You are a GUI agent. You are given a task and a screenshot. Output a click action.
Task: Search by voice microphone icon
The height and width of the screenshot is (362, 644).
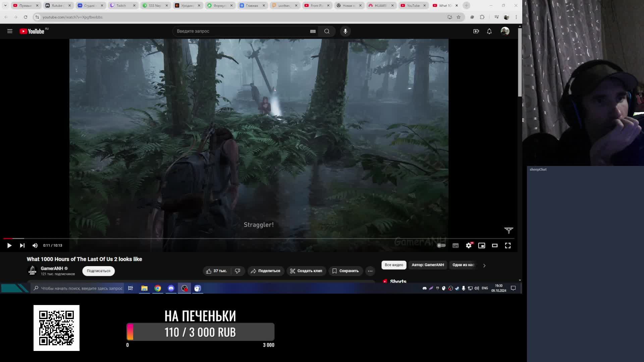[x=345, y=31]
